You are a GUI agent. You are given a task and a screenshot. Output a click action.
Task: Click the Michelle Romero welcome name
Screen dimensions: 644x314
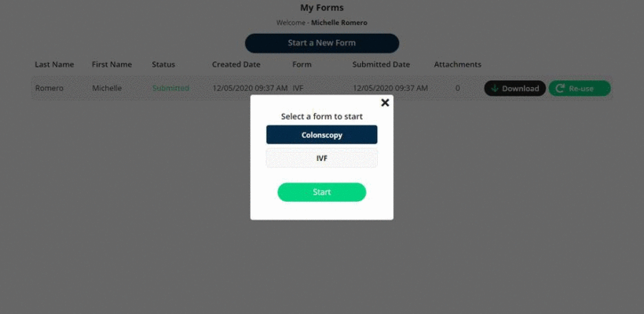tap(339, 23)
